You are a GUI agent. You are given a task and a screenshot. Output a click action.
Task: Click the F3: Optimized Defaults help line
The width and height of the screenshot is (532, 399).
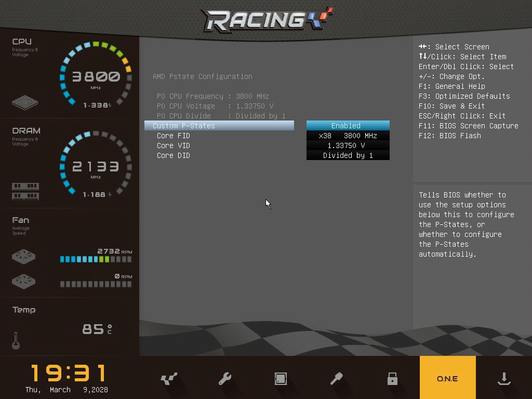464,96
